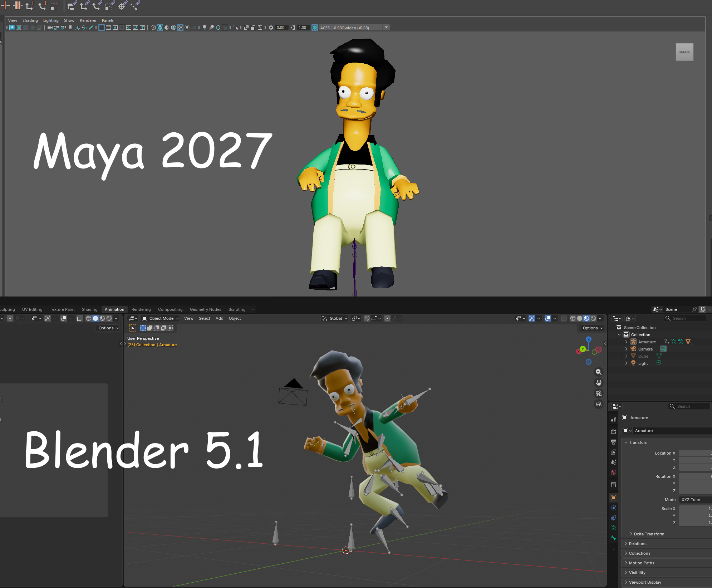The height and width of the screenshot is (588, 712).
Task: Collapse Collection in outliner
Action: click(619, 335)
